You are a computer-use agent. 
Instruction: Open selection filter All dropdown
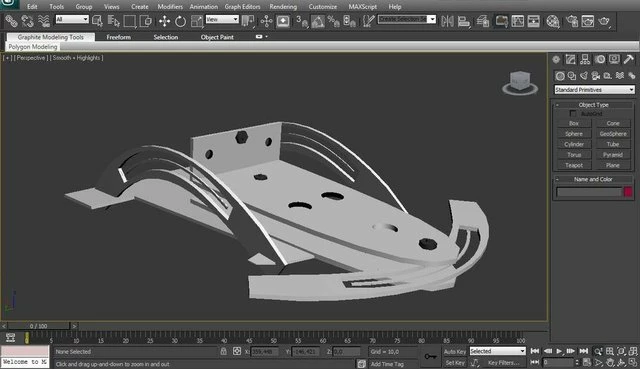click(x=72, y=19)
